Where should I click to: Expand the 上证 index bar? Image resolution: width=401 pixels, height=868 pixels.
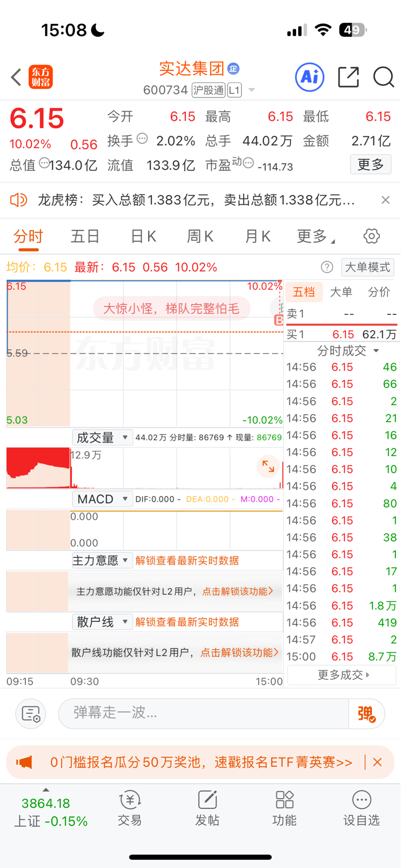point(51,808)
